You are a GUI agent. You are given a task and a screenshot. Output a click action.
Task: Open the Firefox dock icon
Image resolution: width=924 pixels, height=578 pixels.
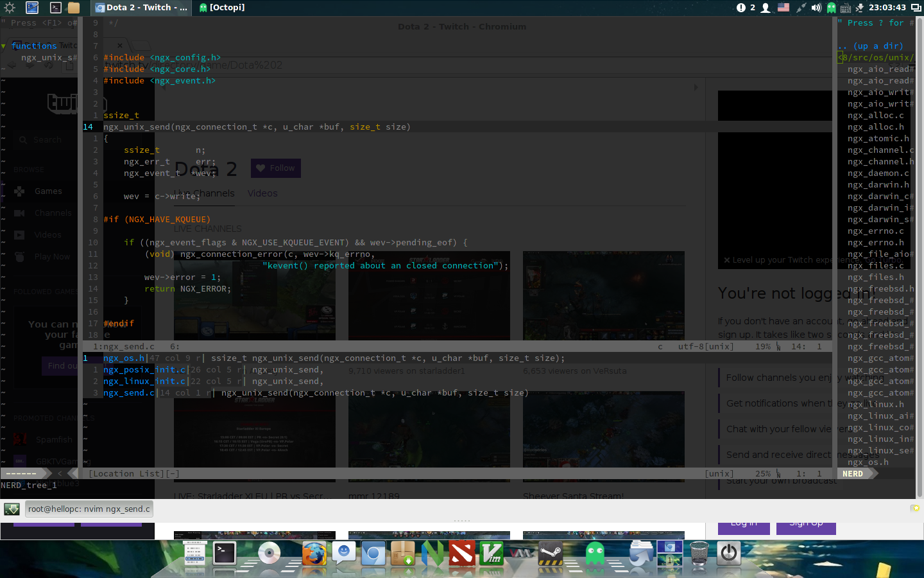(314, 554)
